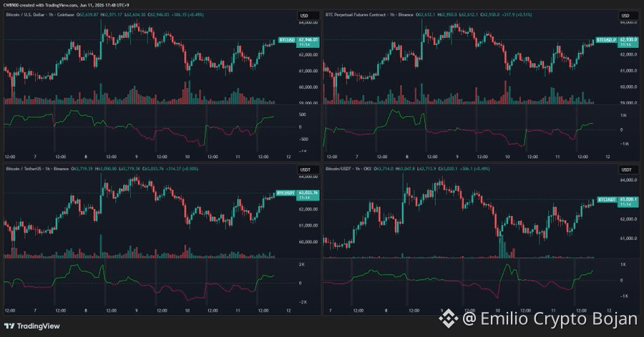Click the '61,000.0' price axis label on the OKX chart
644x337 pixels.
[628, 238]
